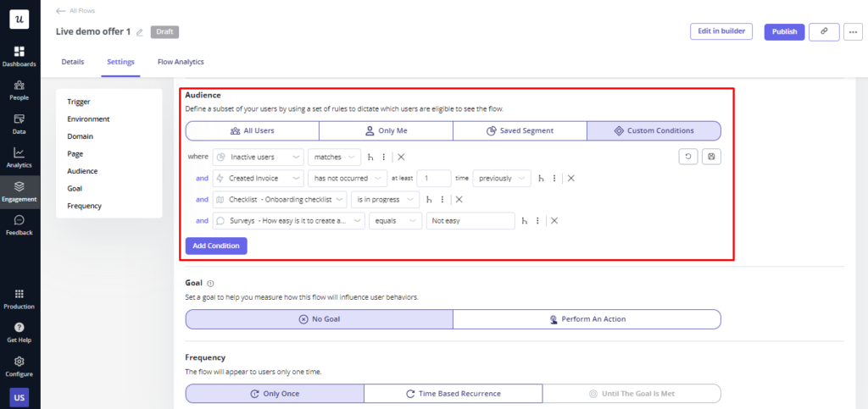This screenshot has width=868, height=409.
Task: Switch to the Flow Analytics tab
Action: (x=181, y=62)
